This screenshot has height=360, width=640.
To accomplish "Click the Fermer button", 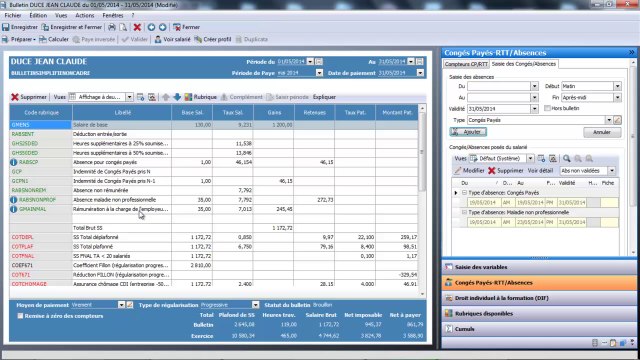I will point(187,27).
